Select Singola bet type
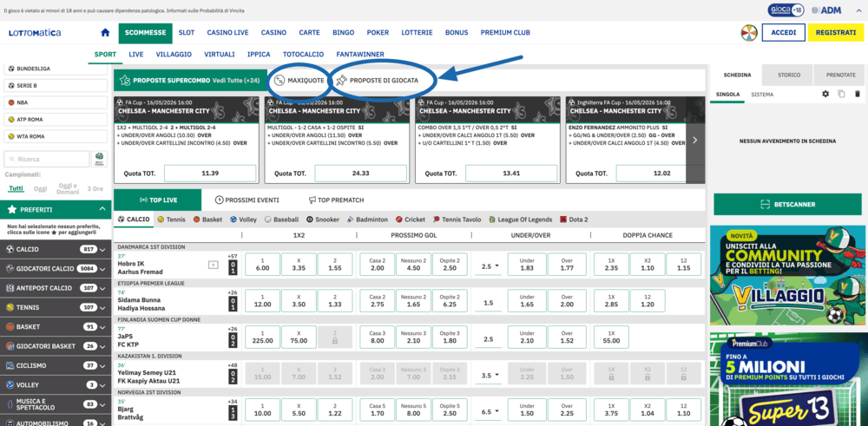Viewport: 868px width, 426px height. (x=727, y=95)
